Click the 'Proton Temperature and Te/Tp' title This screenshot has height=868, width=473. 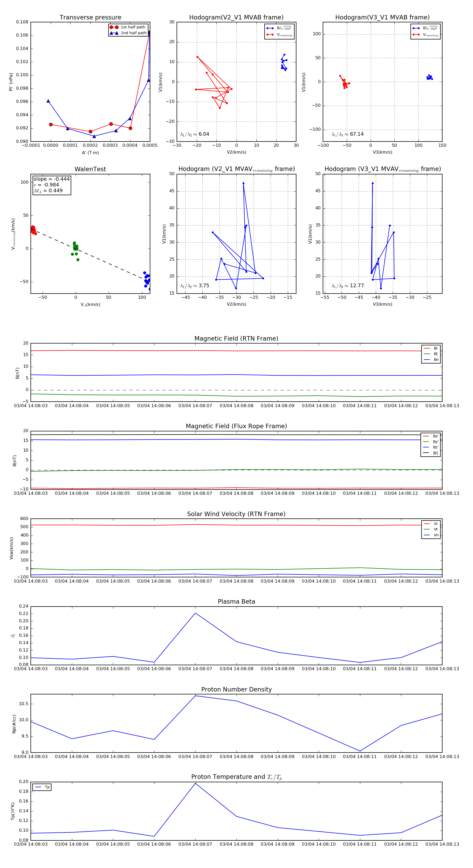click(236, 777)
